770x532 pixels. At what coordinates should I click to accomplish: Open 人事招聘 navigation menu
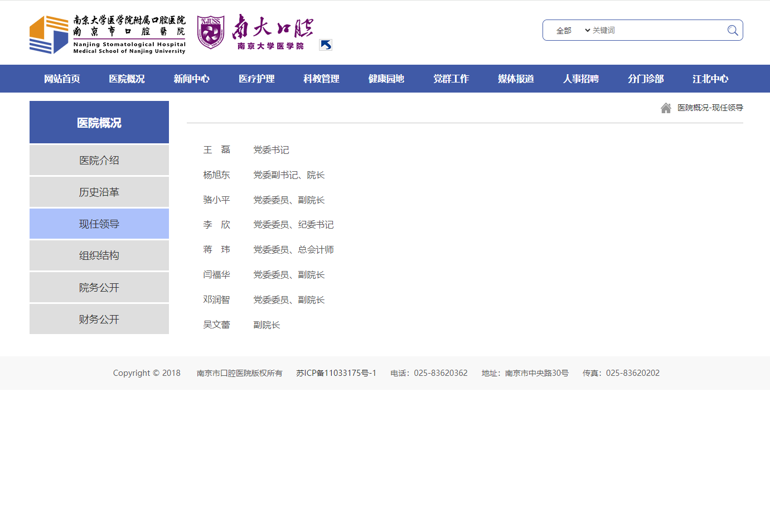580,79
